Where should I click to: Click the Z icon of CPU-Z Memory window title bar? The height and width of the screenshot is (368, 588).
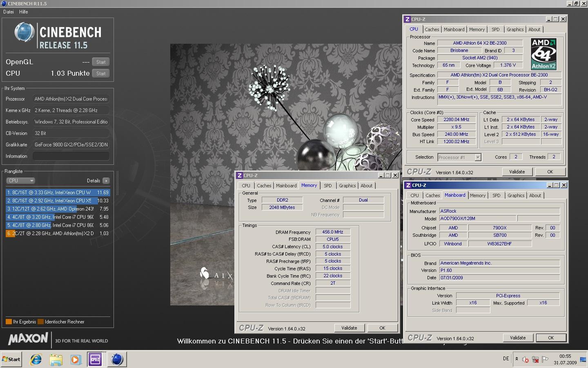[240, 175]
